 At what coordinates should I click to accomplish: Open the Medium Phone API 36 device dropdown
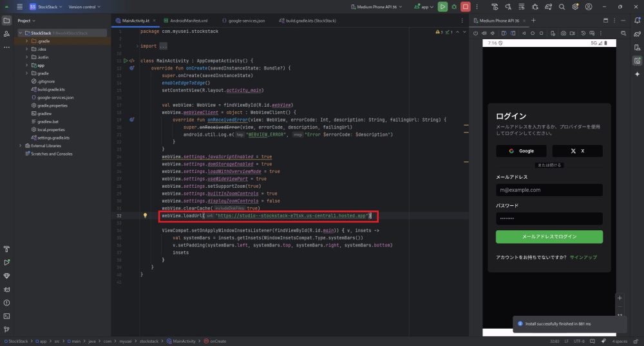(378, 6)
